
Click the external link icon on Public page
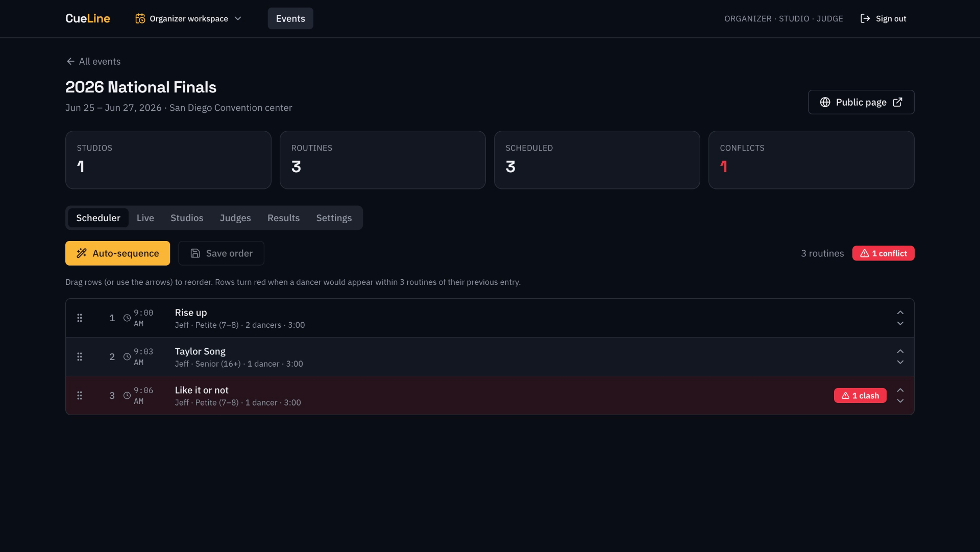coord(897,102)
